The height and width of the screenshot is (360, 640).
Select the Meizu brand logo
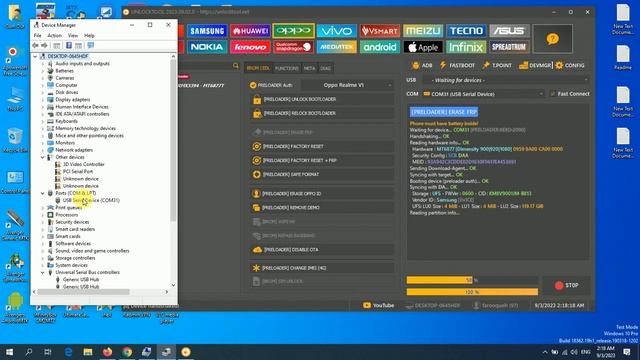423,31
